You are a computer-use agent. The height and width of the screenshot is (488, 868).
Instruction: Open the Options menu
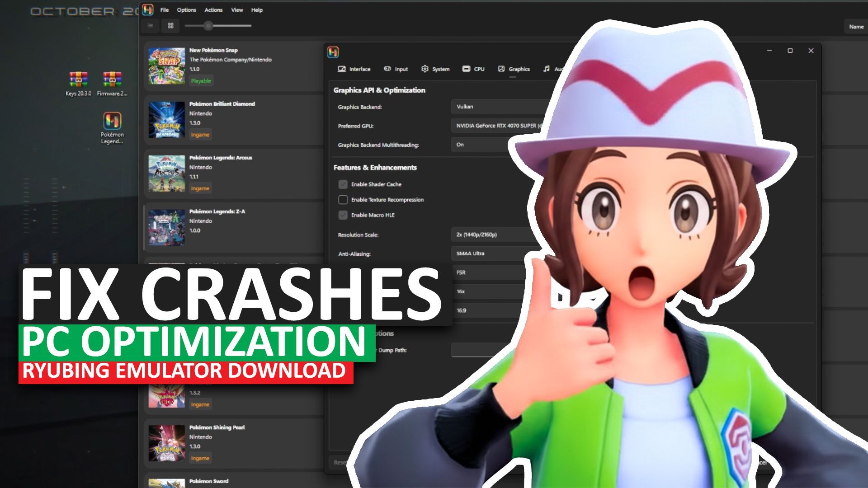pos(186,10)
